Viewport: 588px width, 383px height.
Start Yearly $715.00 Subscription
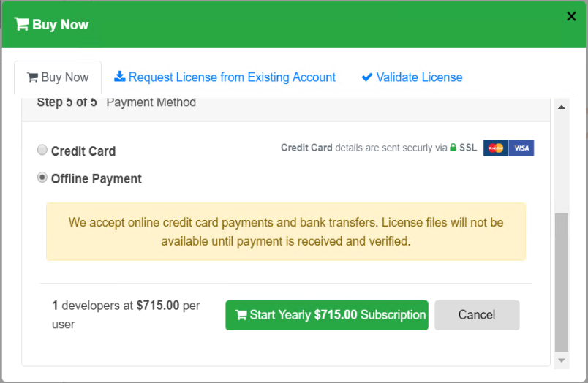pyautogui.click(x=326, y=315)
